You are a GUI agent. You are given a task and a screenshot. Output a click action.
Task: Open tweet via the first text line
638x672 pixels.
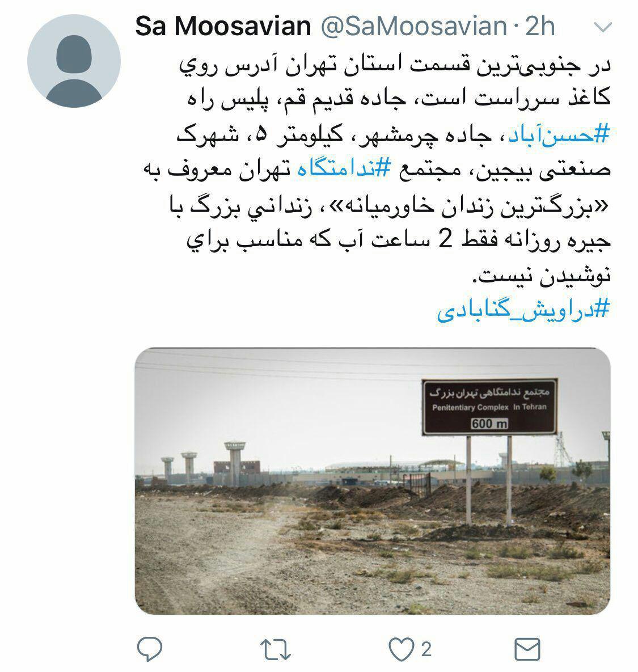(394, 66)
